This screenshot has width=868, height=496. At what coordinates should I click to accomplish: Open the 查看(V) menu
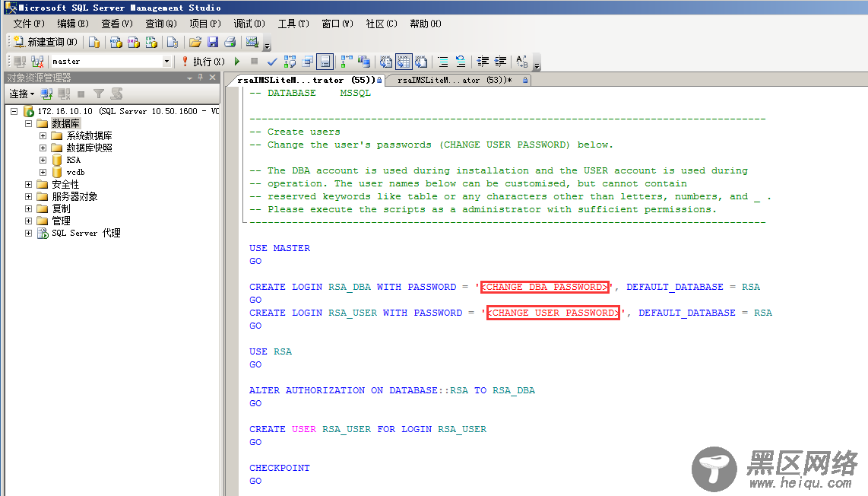click(x=117, y=24)
